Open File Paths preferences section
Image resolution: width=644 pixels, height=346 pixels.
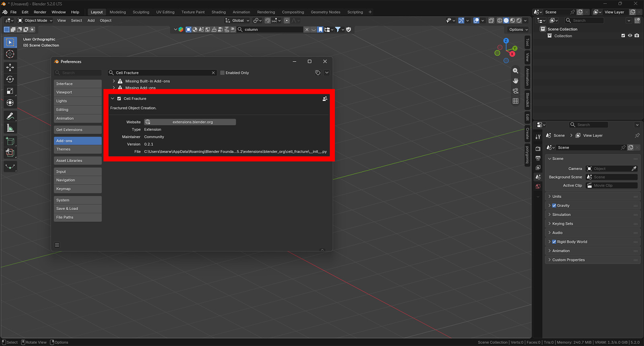coord(78,217)
